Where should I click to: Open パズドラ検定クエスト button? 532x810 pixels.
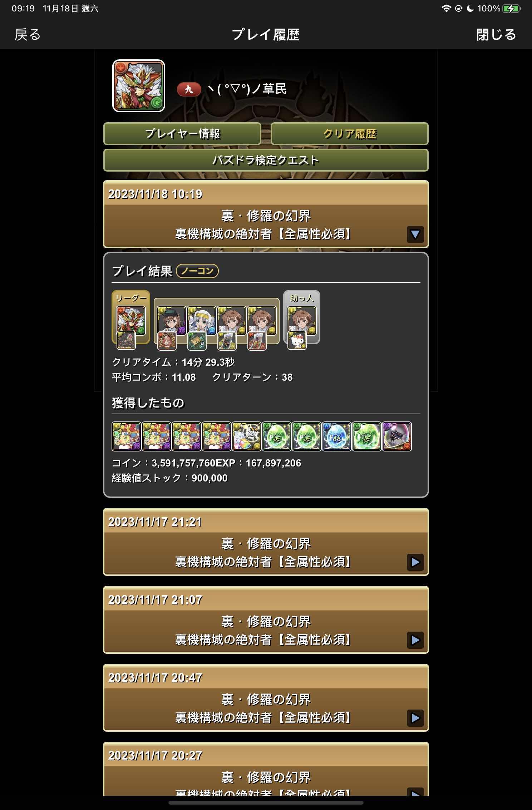click(x=266, y=160)
